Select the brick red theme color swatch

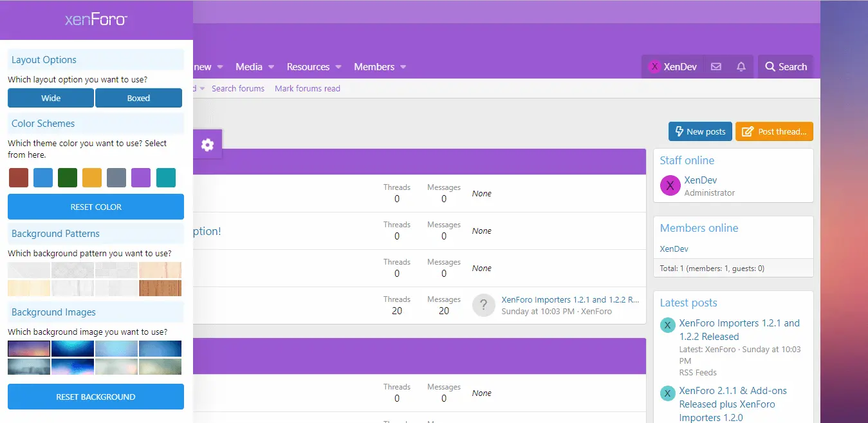19,178
